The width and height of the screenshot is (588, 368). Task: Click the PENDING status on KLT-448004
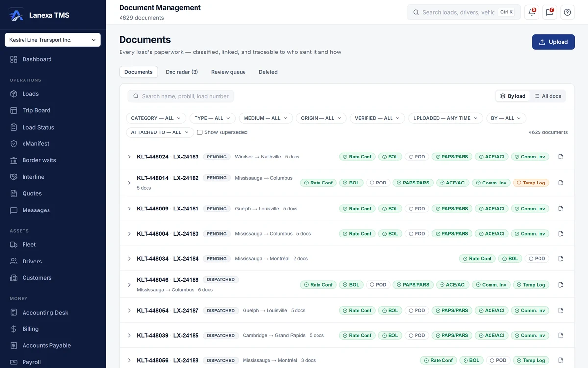pyautogui.click(x=217, y=234)
